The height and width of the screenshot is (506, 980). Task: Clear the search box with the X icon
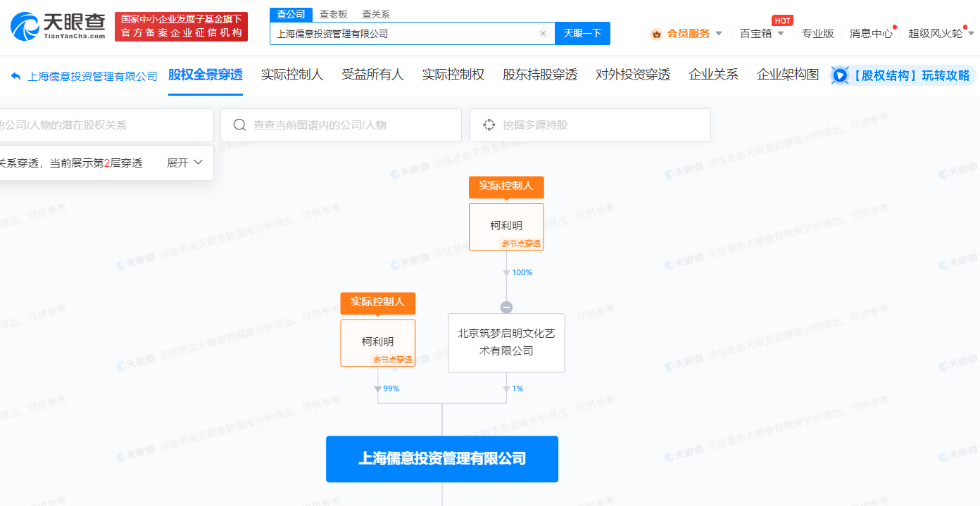tap(543, 33)
